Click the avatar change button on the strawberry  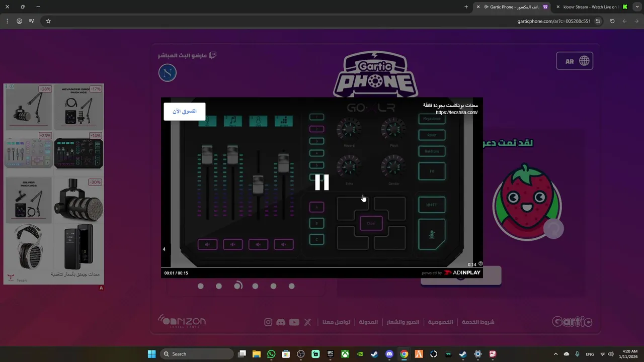click(553, 229)
